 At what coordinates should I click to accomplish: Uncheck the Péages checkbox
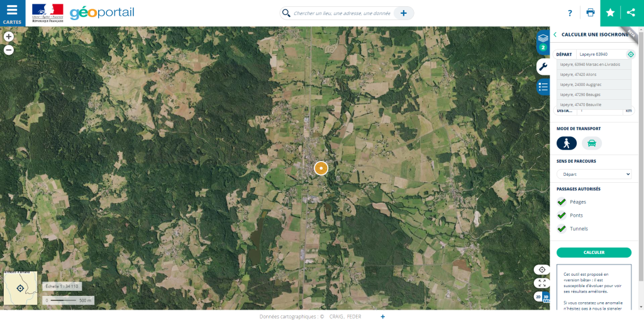point(562,202)
